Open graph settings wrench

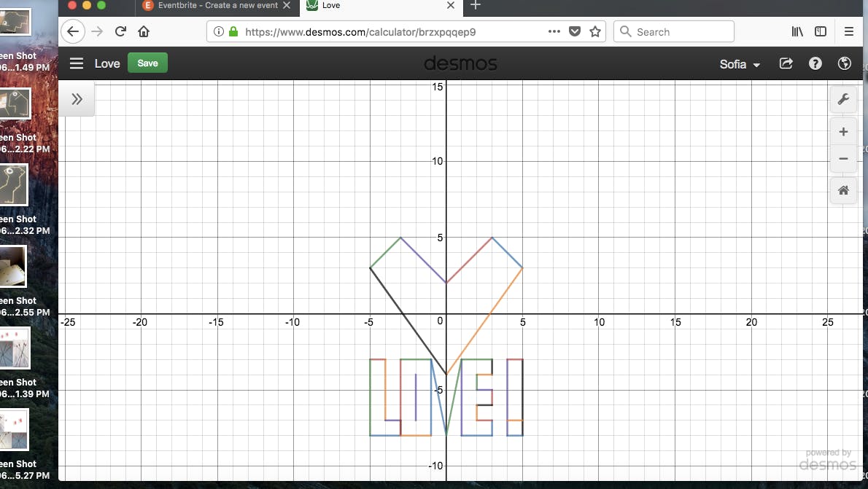(843, 100)
